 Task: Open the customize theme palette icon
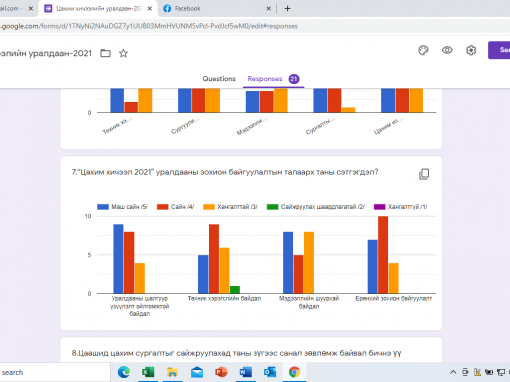coord(423,50)
